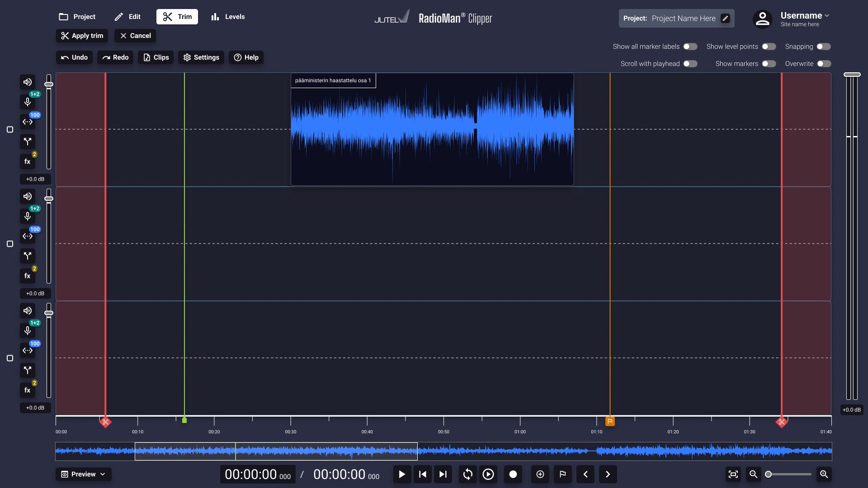Zoom in the timeline with magnifier plus
Image resolution: width=868 pixels, height=488 pixels.
[x=824, y=474]
